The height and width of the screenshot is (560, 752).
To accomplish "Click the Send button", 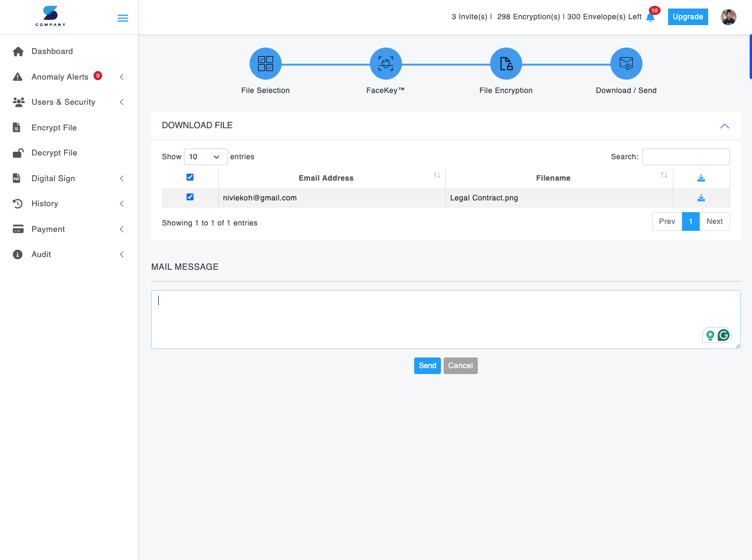I will [x=427, y=365].
